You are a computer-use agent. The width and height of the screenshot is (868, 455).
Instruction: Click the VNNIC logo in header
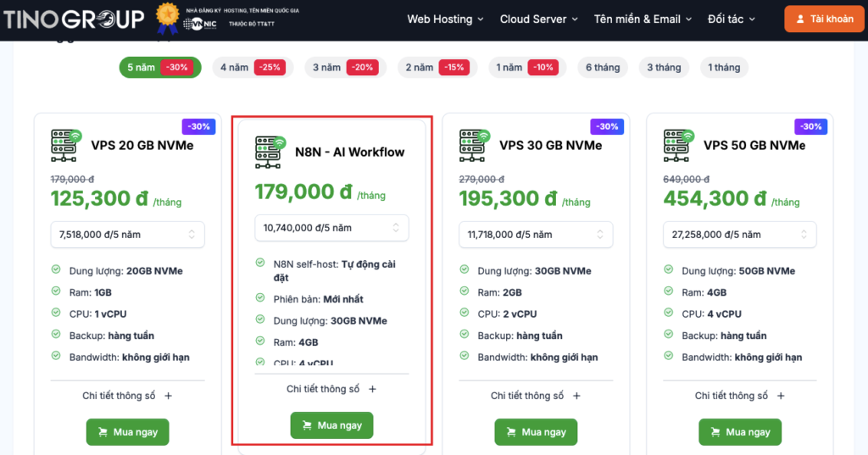point(200,25)
